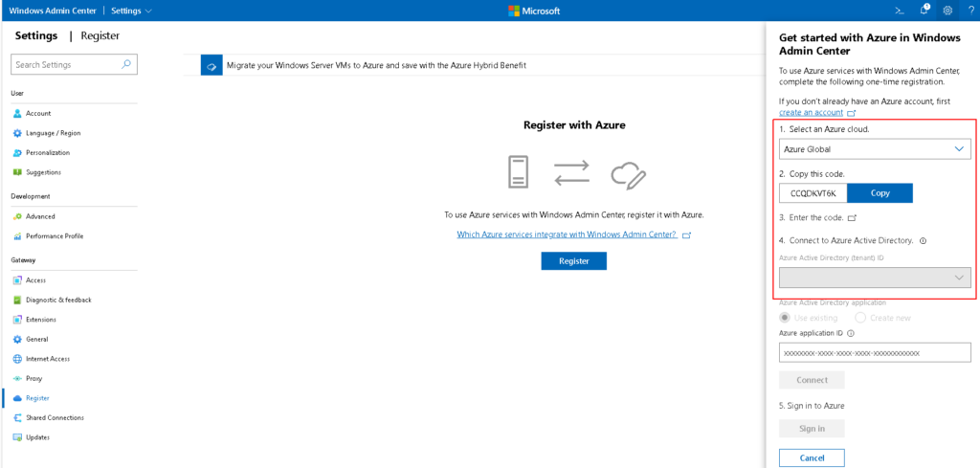Click the Language / Region gear icon
The width and height of the screenshot is (980, 468).
click(x=17, y=133)
